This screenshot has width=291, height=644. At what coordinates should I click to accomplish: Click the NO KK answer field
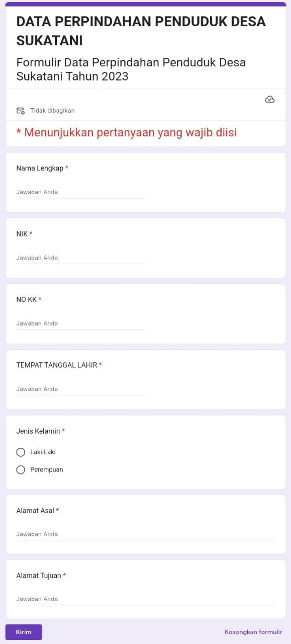tap(80, 323)
